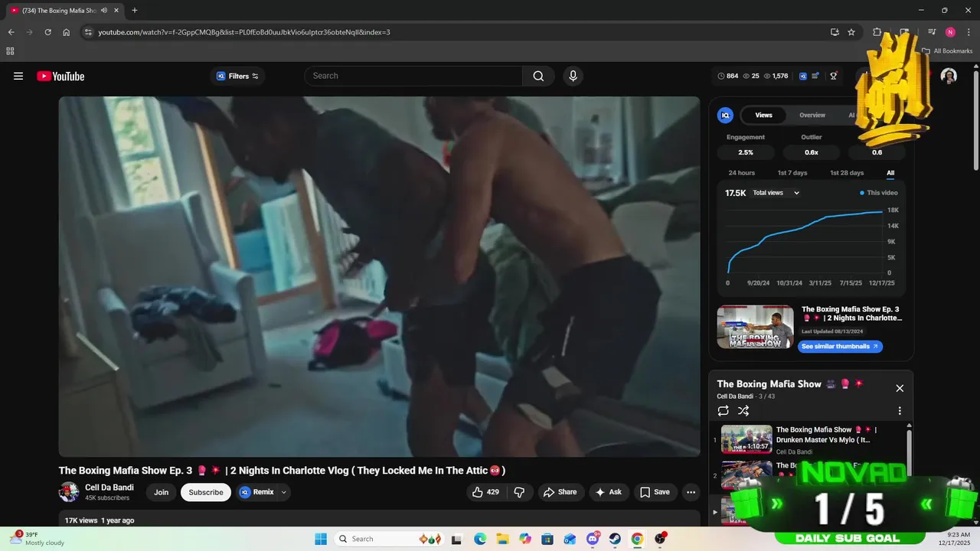Open Cell Da Bandi playlist owner link
This screenshot has width=980, height=551.
734,396
